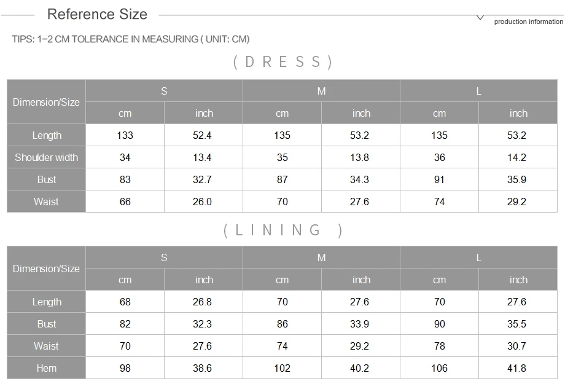The width and height of the screenshot is (565, 392).
Task: Click dress Waist value 29.2 inch
Action: (x=516, y=202)
